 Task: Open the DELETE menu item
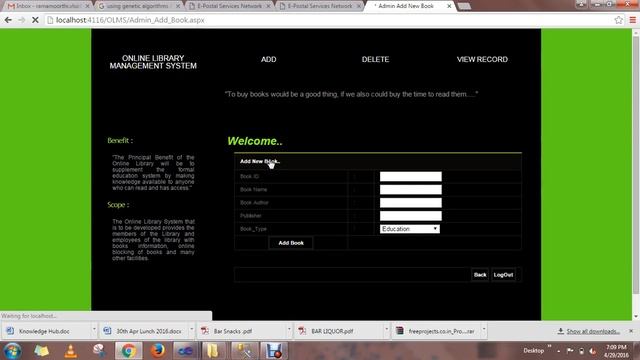coord(376,60)
